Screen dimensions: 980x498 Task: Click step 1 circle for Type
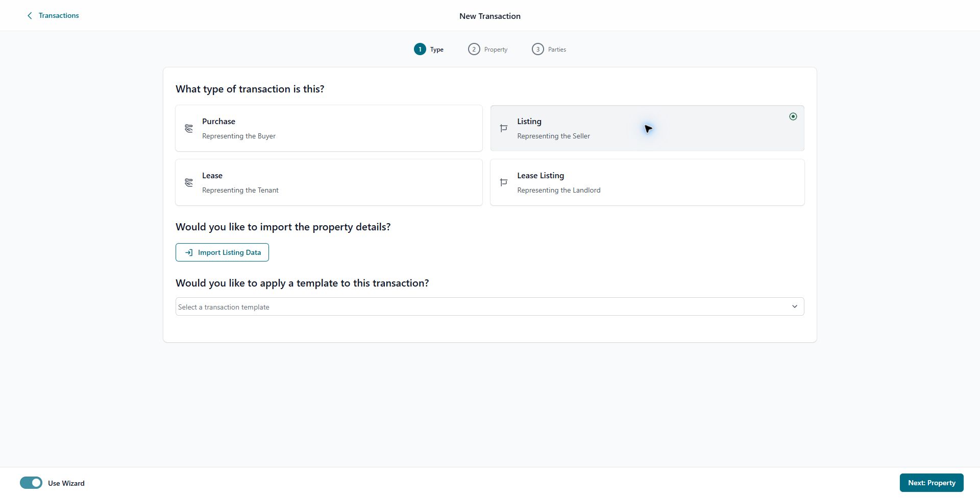tap(420, 49)
